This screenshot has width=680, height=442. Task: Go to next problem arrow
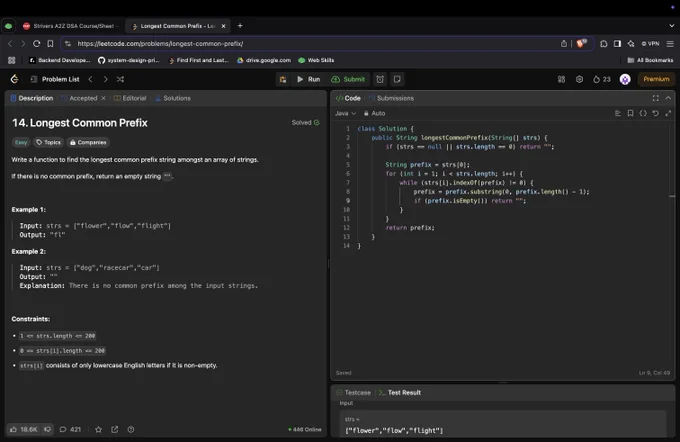coord(105,79)
